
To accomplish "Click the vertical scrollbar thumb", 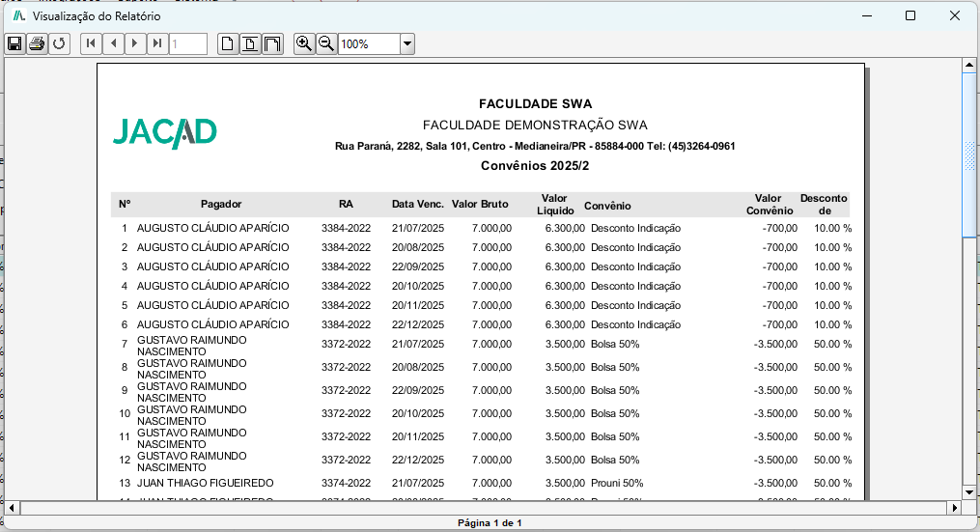I will tap(969, 154).
